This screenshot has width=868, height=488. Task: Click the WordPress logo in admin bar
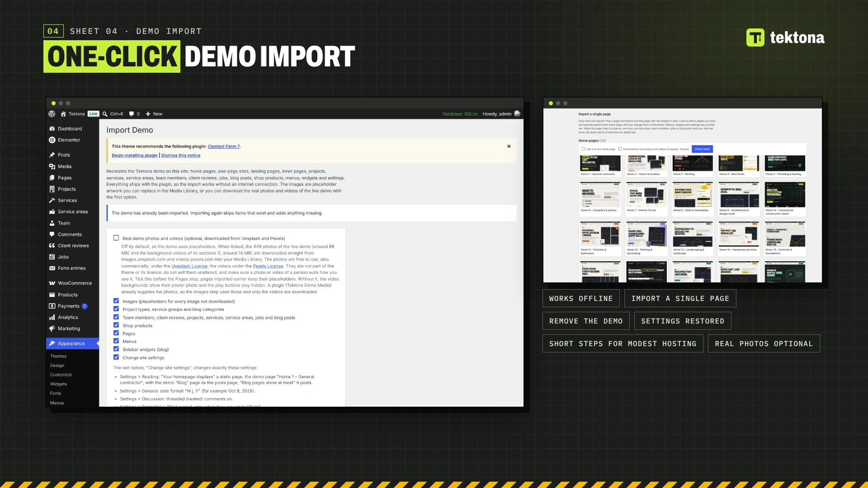coord(52,114)
